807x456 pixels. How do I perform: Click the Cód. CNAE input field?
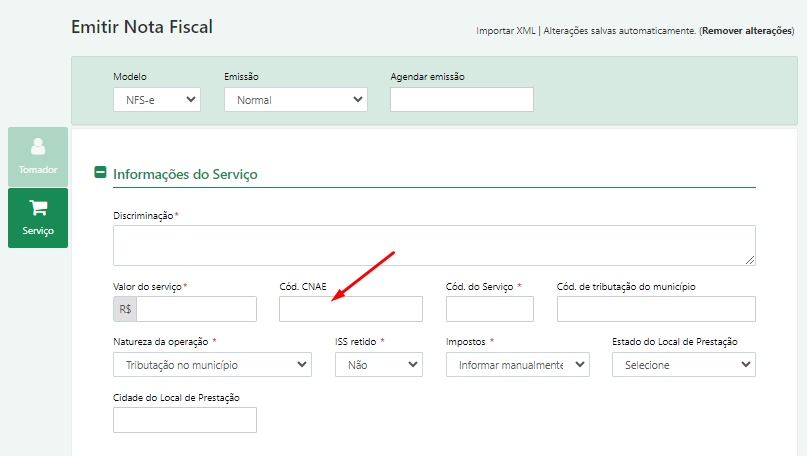click(351, 309)
